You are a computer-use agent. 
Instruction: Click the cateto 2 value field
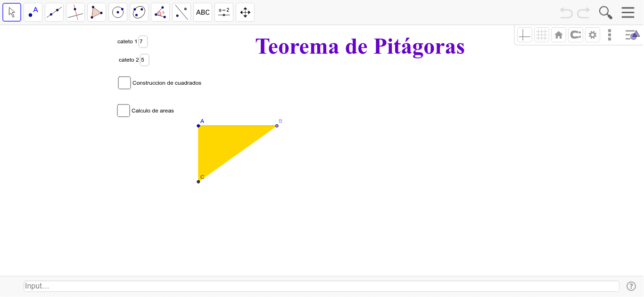click(144, 60)
